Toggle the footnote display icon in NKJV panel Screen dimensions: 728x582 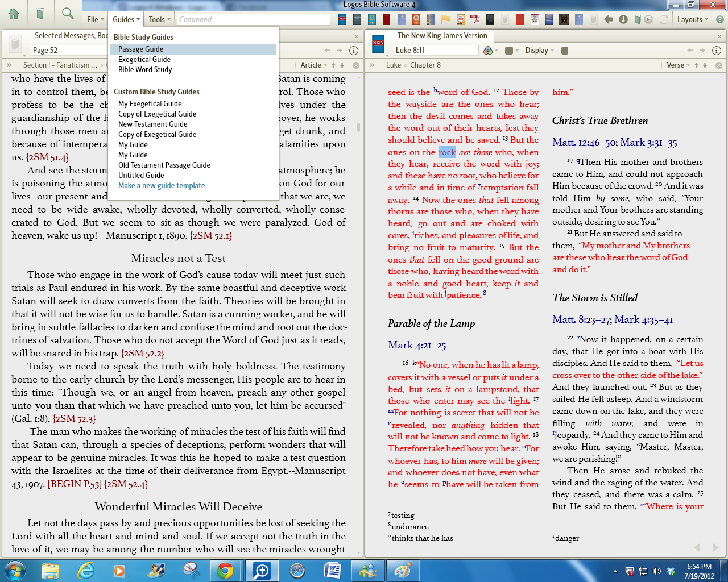pyautogui.click(x=565, y=50)
